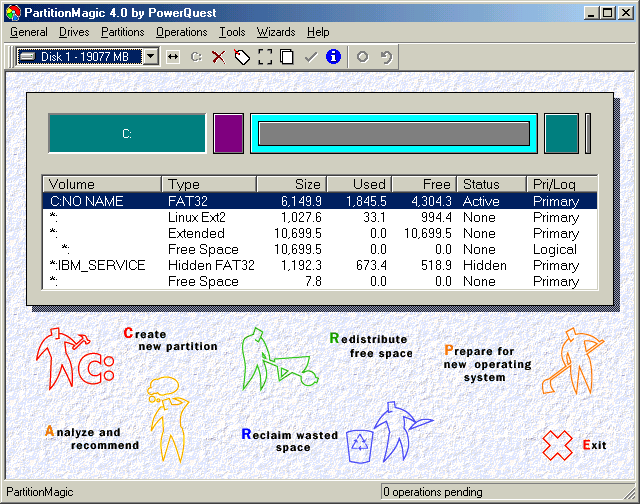Viewport: 640px width, 504px height.
Task: Click the Exit text label
Action: pyautogui.click(x=594, y=445)
